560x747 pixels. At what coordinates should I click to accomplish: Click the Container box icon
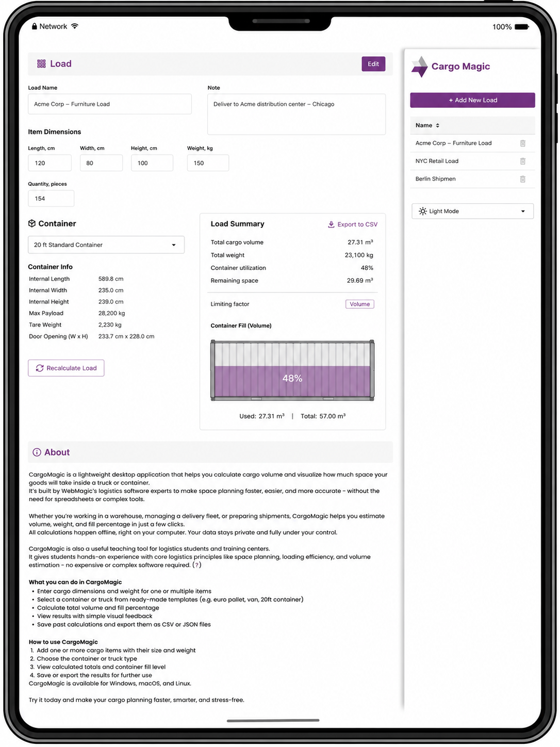point(32,223)
